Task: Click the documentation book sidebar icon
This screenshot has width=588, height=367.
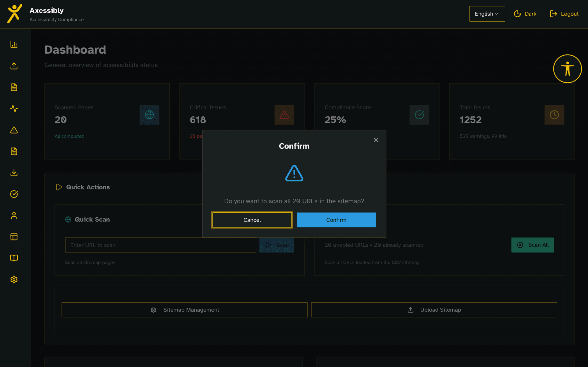Action: 14,258
